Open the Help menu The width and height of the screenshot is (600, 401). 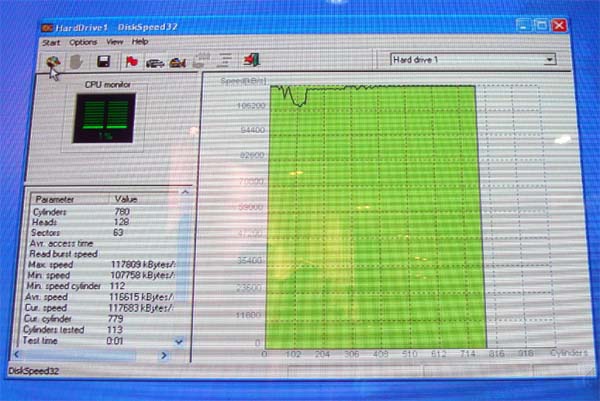pyautogui.click(x=140, y=41)
